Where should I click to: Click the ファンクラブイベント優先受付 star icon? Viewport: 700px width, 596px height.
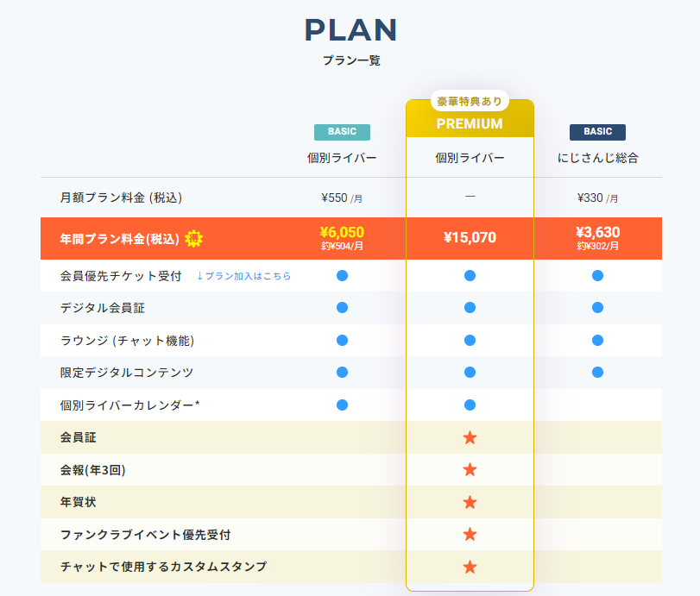[x=470, y=534]
